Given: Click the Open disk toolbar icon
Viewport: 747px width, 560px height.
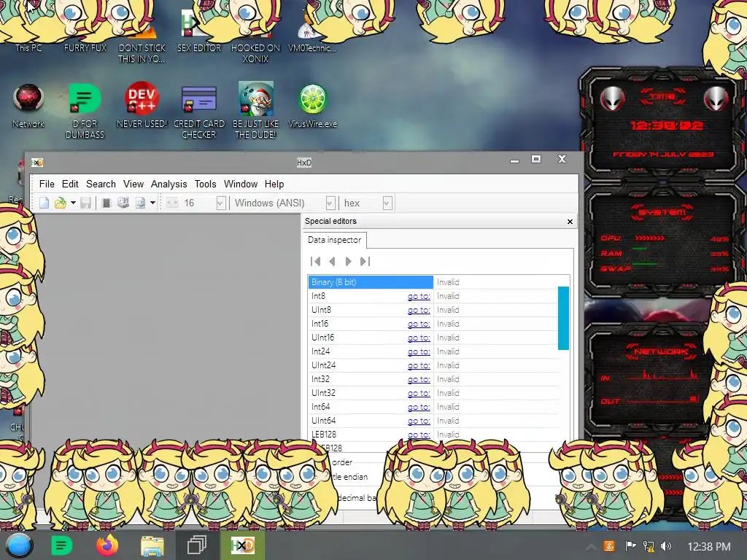Looking at the screenshot, I should tap(123, 203).
